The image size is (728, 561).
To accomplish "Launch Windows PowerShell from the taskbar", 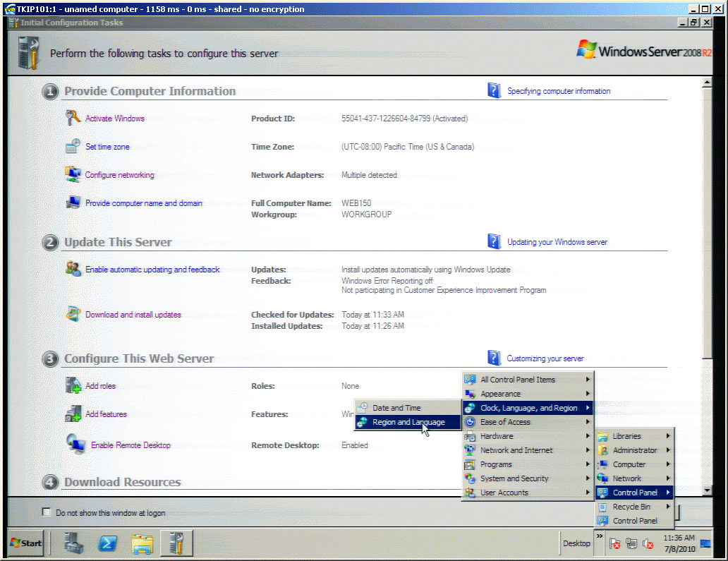I will click(x=108, y=543).
